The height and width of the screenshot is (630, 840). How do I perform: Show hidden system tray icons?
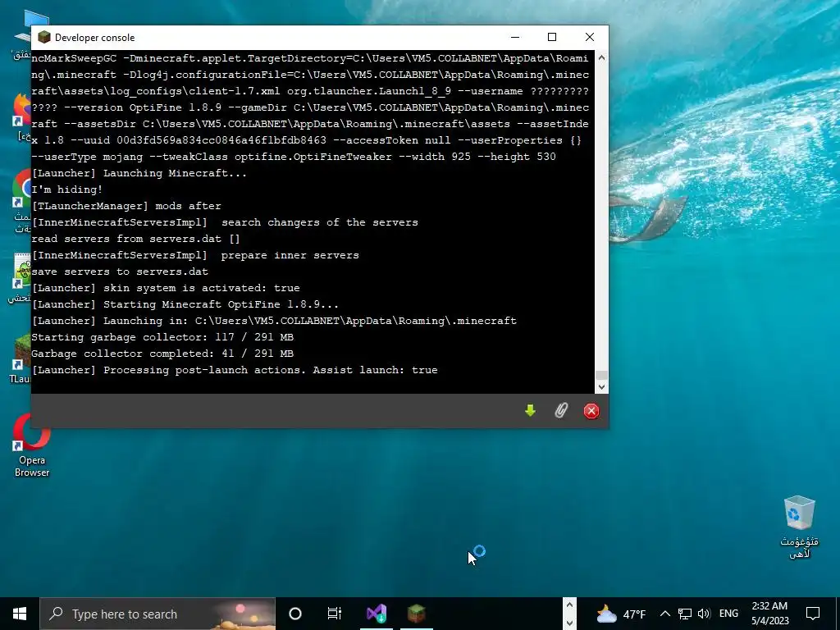pos(664,614)
